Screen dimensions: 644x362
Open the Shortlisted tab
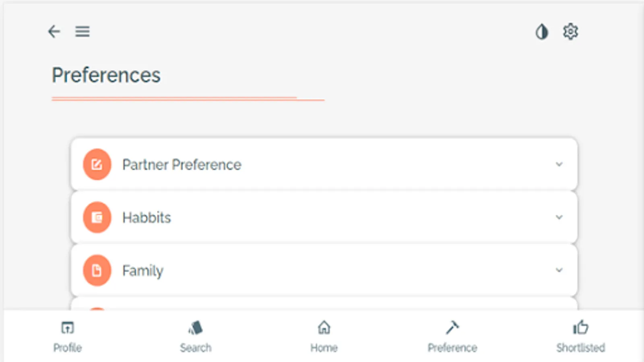[x=580, y=336]
